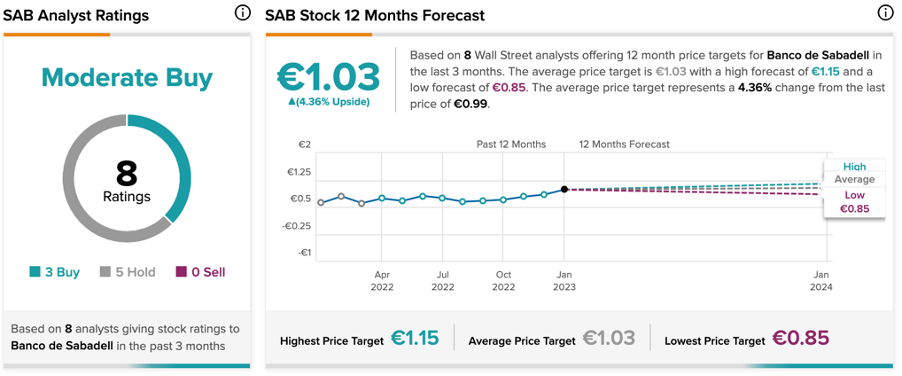The width and height of the screenshot is (902, 376).
Task: Click the large €1.03 price target figure
Action: [328, 76]
